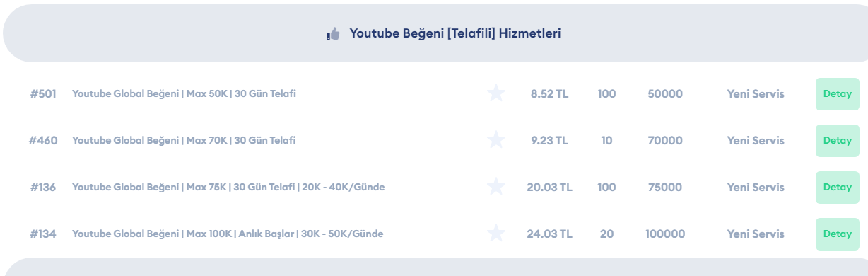Image resolution: width=868 pixels, height=276 pixels.
Task: Click thumbs-up icon in Youtube Beğeni header
Action: [332, 35]
